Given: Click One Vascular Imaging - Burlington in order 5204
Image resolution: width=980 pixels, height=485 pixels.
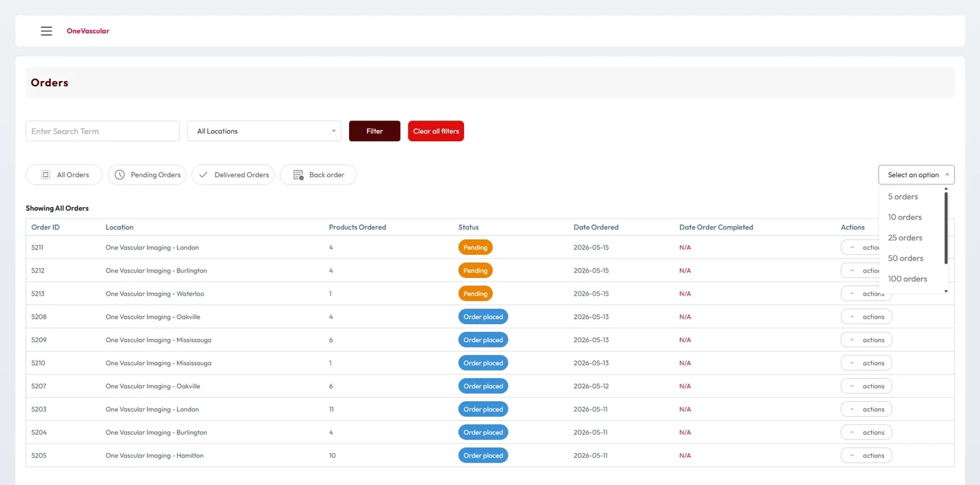Looking at the screenshot, I should [x=156, y=433].
